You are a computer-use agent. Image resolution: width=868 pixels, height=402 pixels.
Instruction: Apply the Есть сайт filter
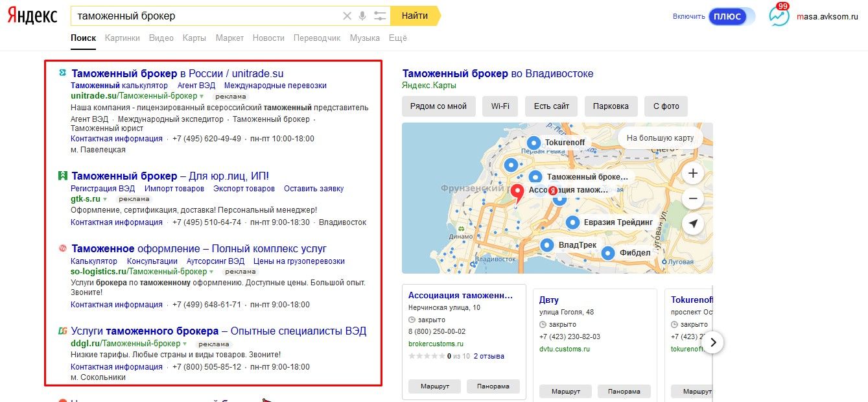(x=552, y=106)
